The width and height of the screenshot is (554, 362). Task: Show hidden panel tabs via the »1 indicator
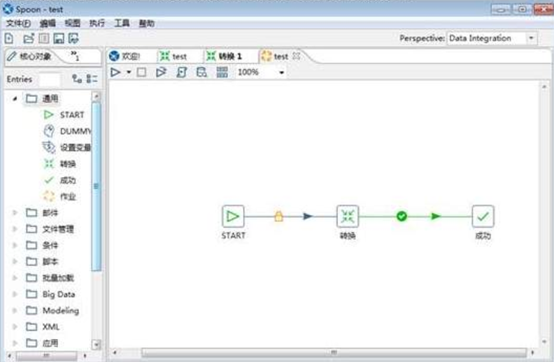(75, 55)
